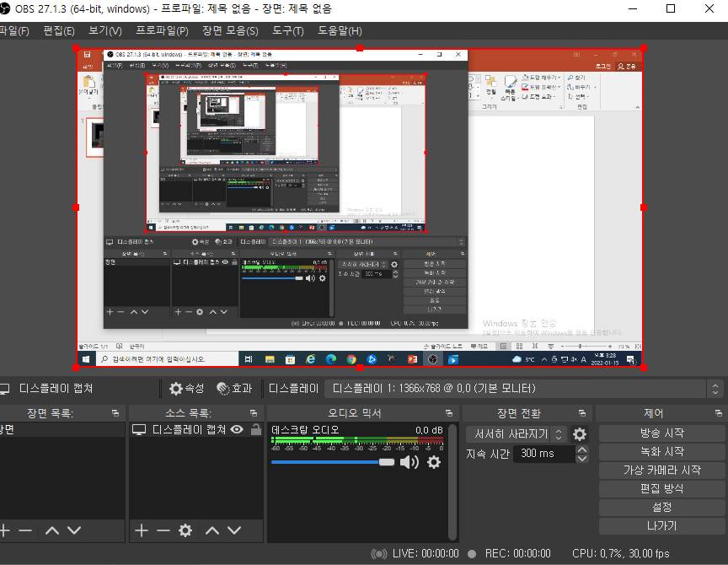
Task: Click the REC: 00:00:00 status text
Action: [x=517, y=553]
